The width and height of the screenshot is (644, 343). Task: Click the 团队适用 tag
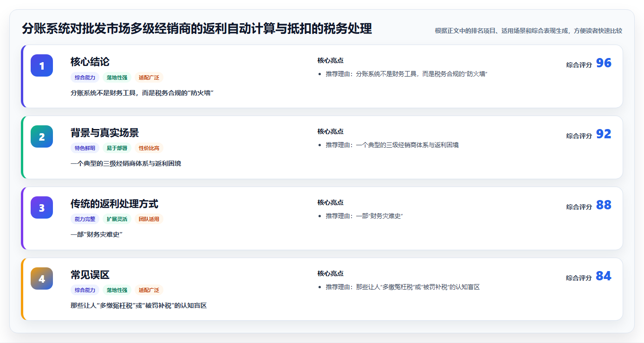tap(149, 219)
